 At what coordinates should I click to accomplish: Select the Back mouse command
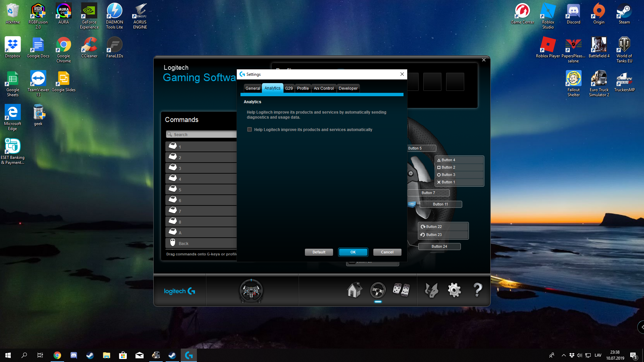click(201, 243)
